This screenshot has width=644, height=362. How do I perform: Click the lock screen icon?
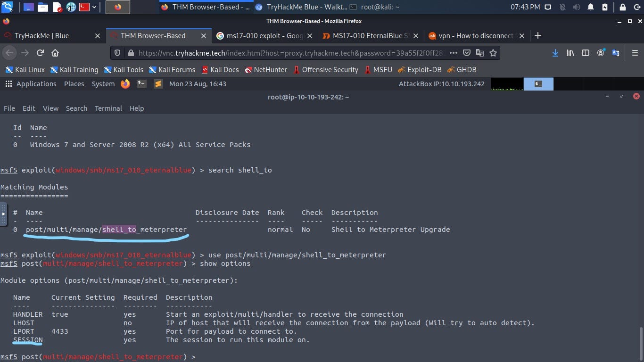pos(623,7)
